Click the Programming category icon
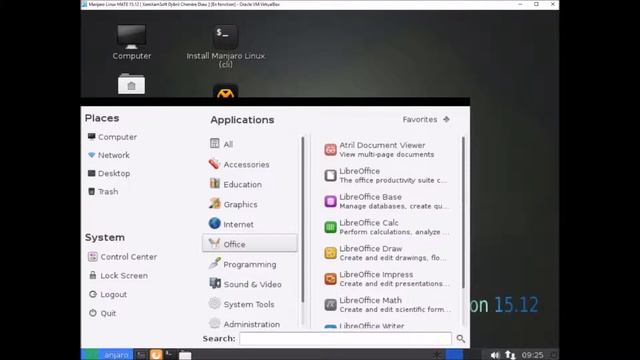Image resolution: width=640 pixels, height=360 pixels. [x=214, y=263]
